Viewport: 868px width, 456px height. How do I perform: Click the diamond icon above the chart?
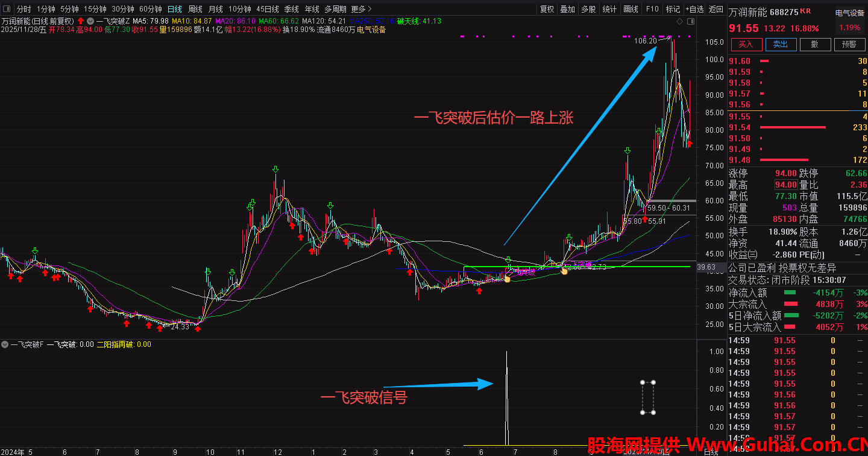tap(680, 21)
